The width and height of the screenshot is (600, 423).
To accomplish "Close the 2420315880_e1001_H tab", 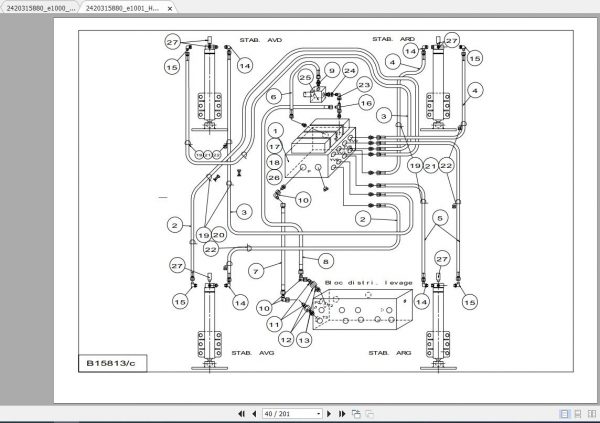I will click(170, 8).
